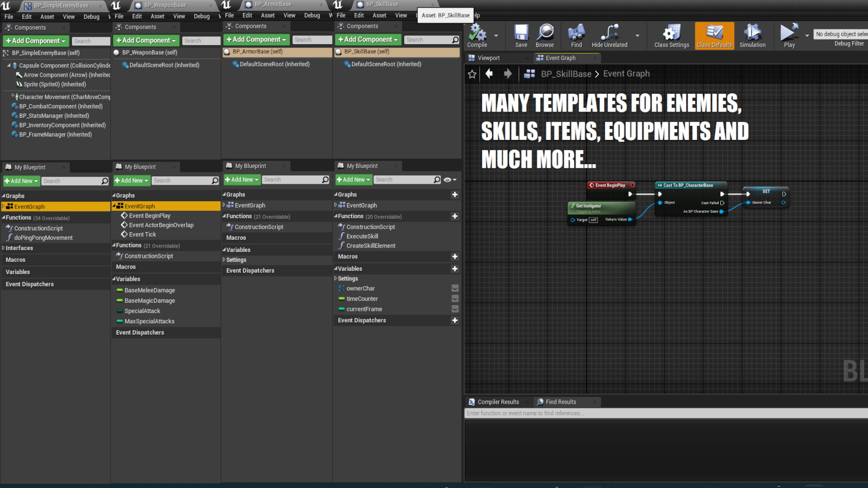The image size is (868, 488).
Task: Open Find in blueprint tool
Action: [576, 36]
